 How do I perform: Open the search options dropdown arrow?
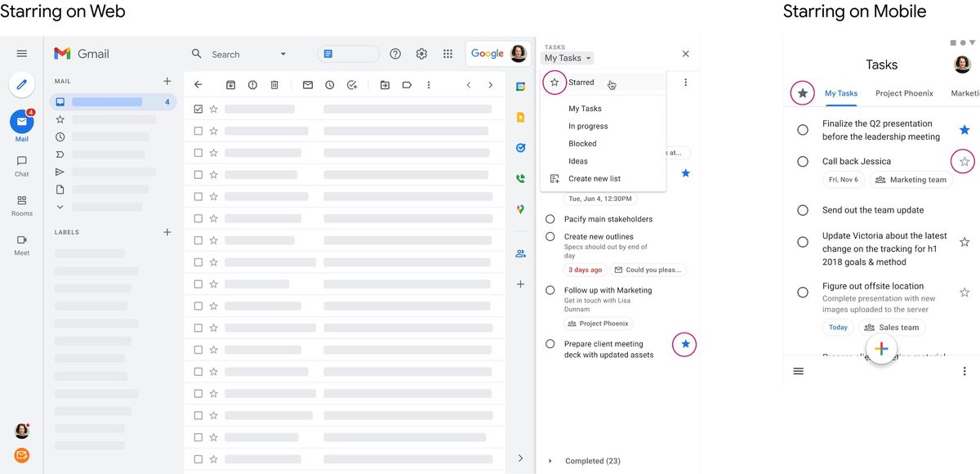[x=283, y=53]
